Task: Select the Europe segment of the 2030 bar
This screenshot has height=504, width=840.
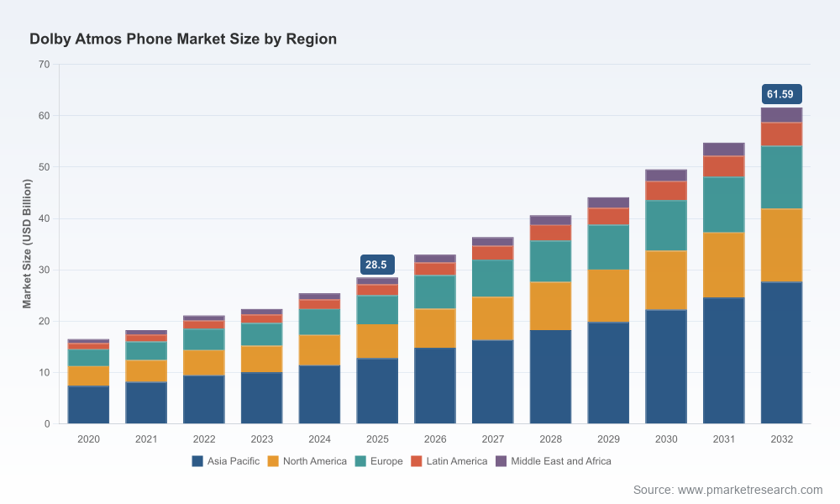Action: (x=666, y=225)
